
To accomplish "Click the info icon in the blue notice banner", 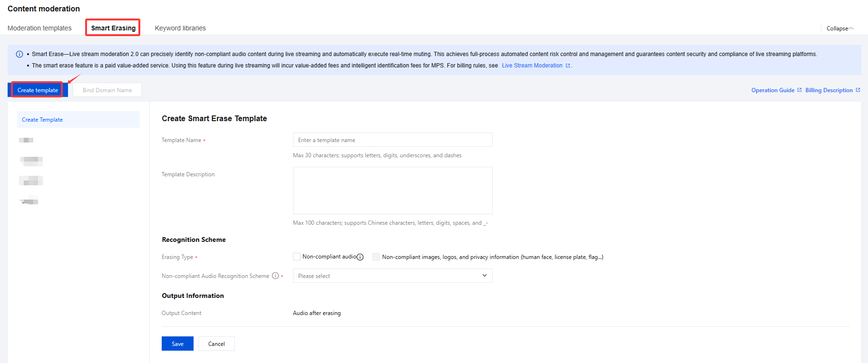I will 20,54.
